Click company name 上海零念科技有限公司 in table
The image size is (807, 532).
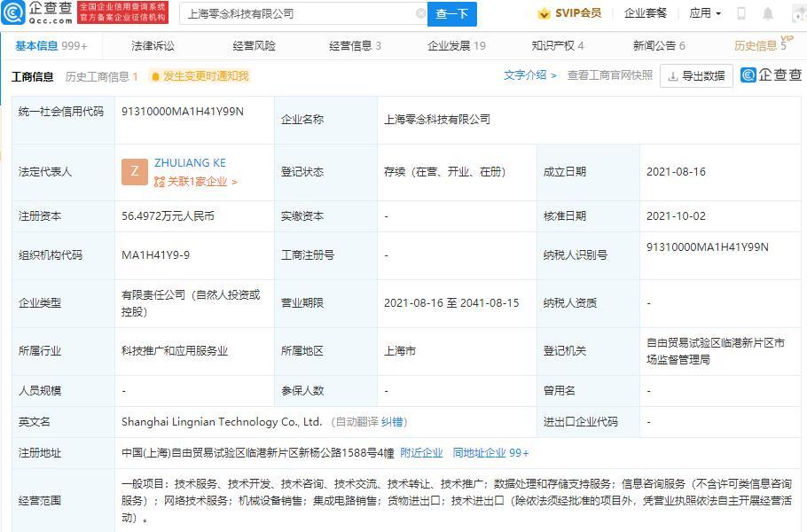pos(437,120)
